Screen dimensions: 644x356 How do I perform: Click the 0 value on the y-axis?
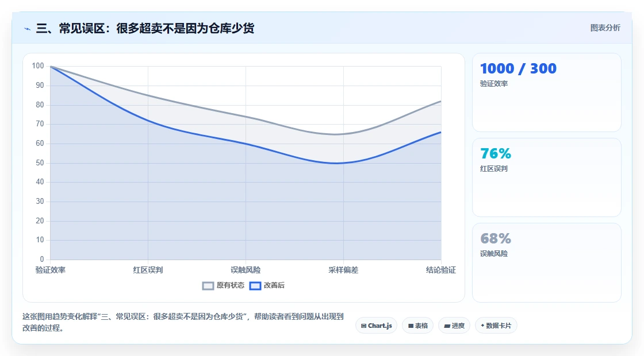[x=42, y=259]
